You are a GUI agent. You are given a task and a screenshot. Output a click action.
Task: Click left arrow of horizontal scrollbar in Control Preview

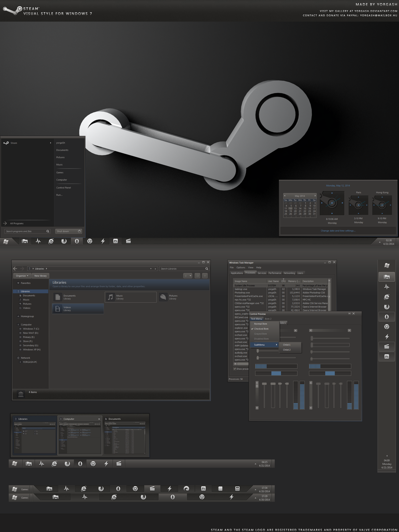(311, 330)
